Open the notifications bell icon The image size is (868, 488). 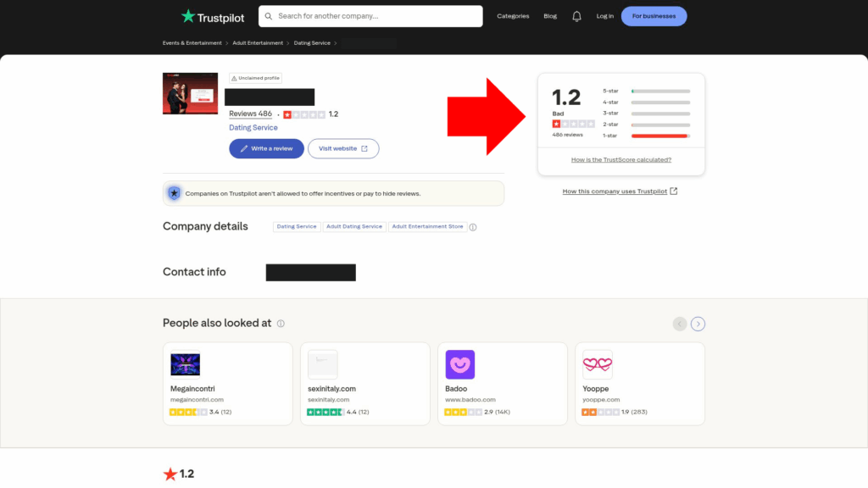tap(576, 16)
